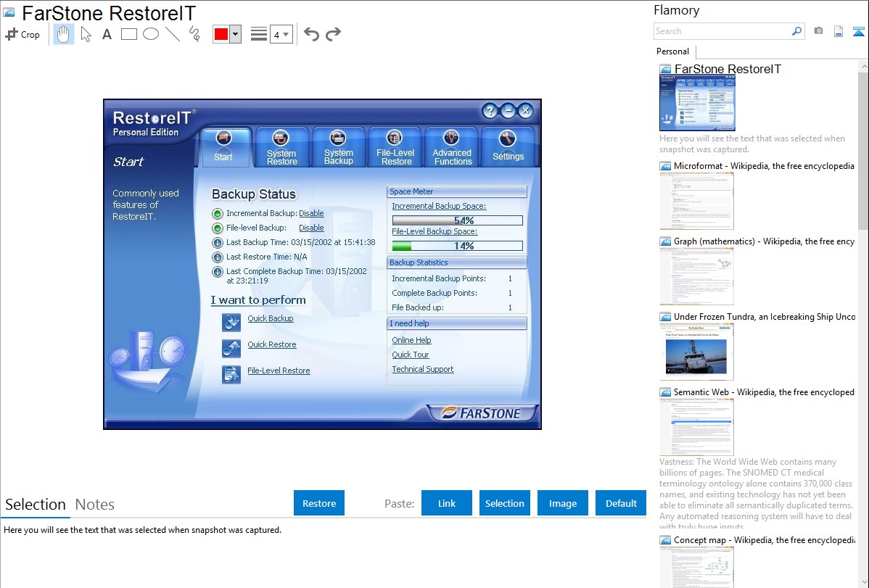Open the File-Level Restore link
The image size is (869, 588).
tap(279, 370)
